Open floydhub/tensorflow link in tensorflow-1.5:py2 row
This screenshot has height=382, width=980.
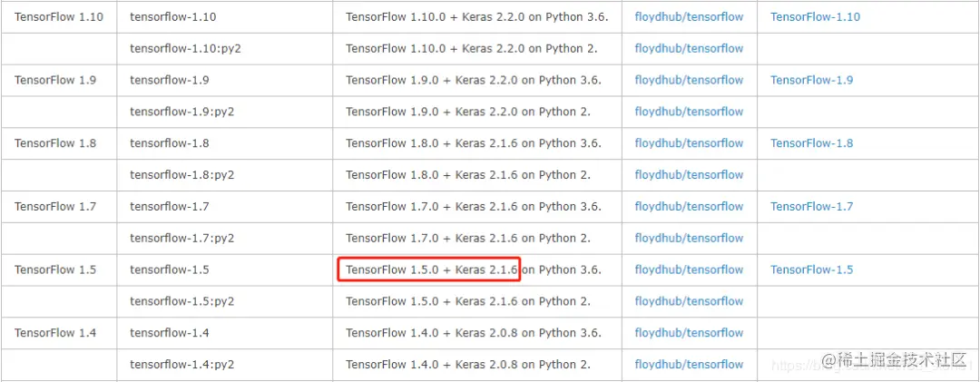689,300
